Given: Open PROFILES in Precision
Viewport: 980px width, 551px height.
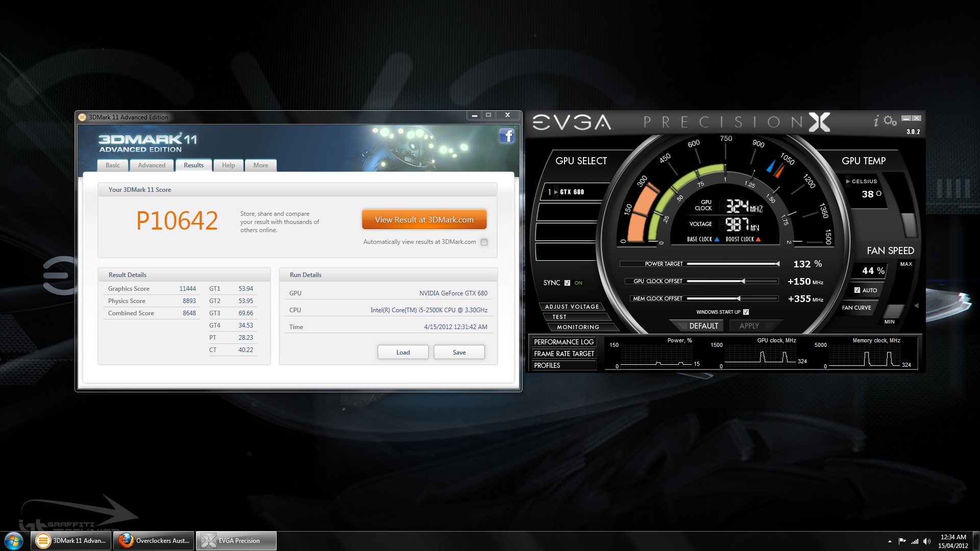Looking at the screenshot, I should point(563,365).
